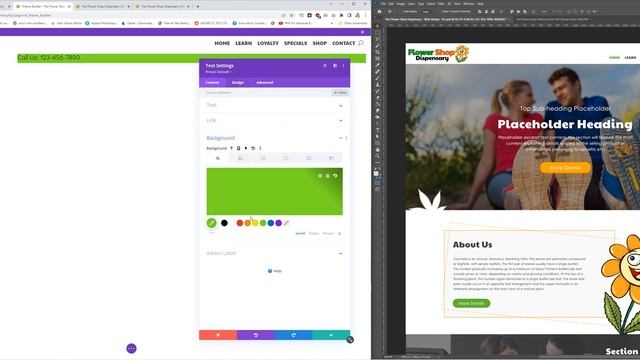Viewport: 640px width, 360px height.
Task: Switch to the Design tab in Text Settings
Action: pos(238,82)
